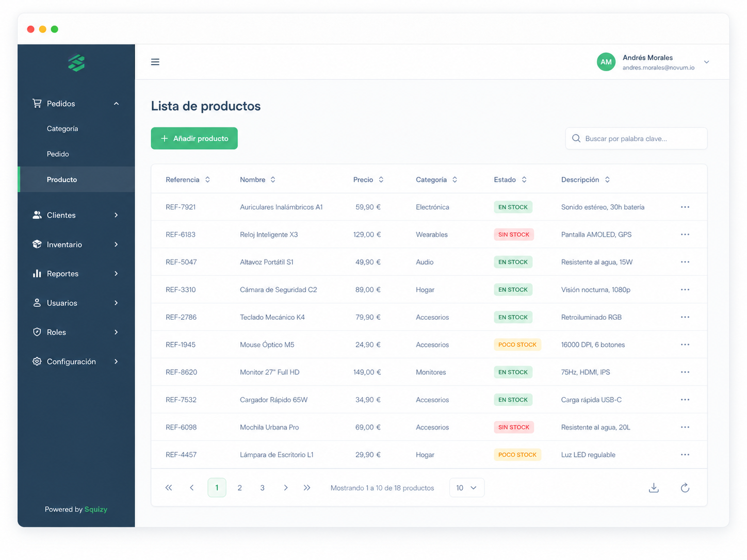Expand the Reportes sidebar section
747x560 pixels.
pyautogui.click(x=116, y=274)
